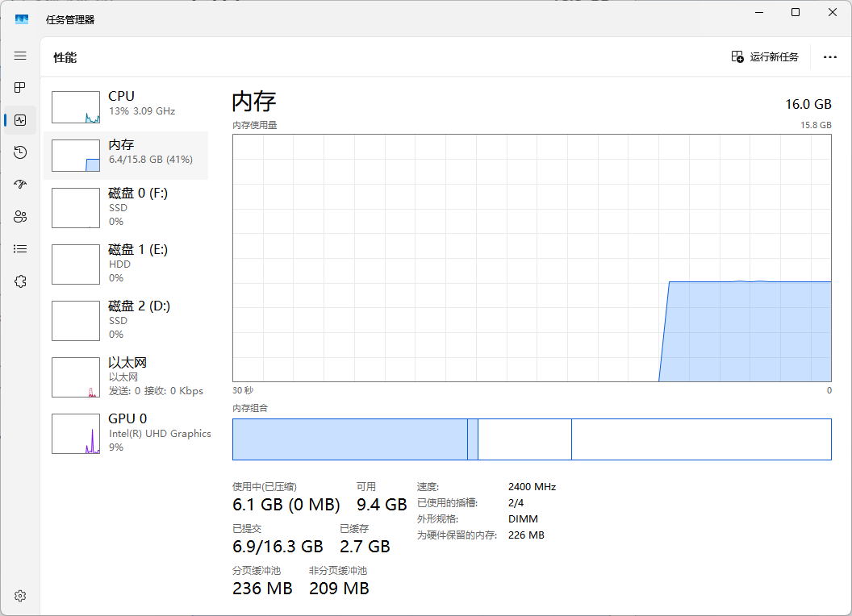852x616 pixels.
Task: Click the 内存组合 composition bar
Action: 531,439
